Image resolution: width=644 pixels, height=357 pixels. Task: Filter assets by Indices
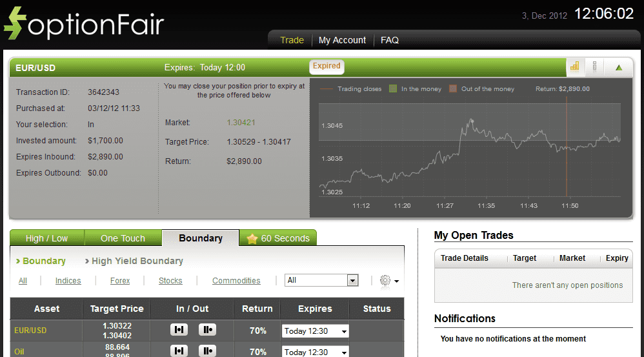click(x=68, y=281)
